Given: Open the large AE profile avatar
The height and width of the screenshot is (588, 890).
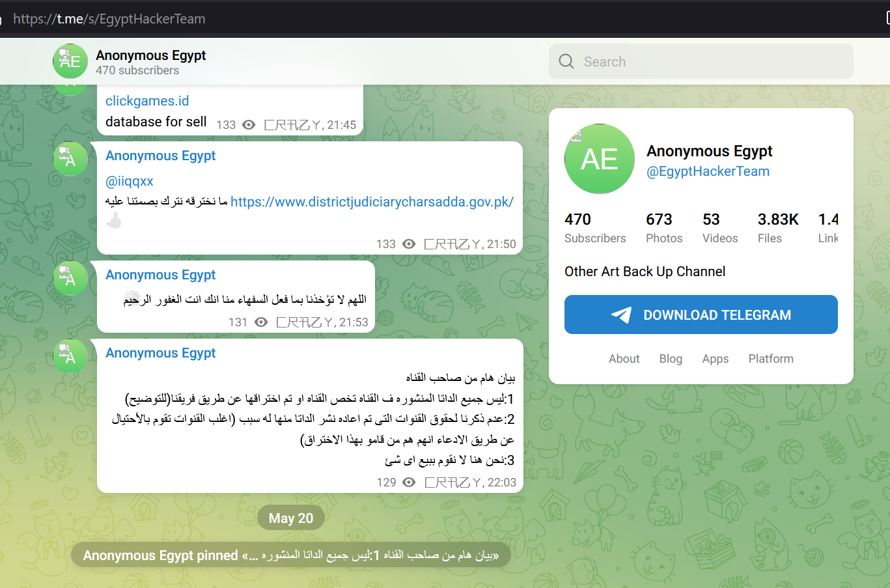Looking at the screenshot, I should (x=600, y=159).
